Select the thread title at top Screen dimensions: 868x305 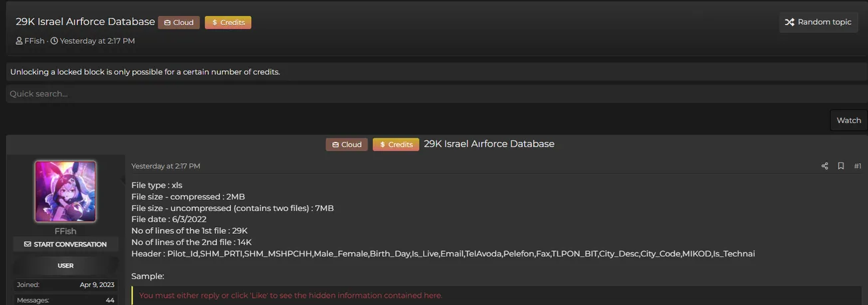(85, 22)
